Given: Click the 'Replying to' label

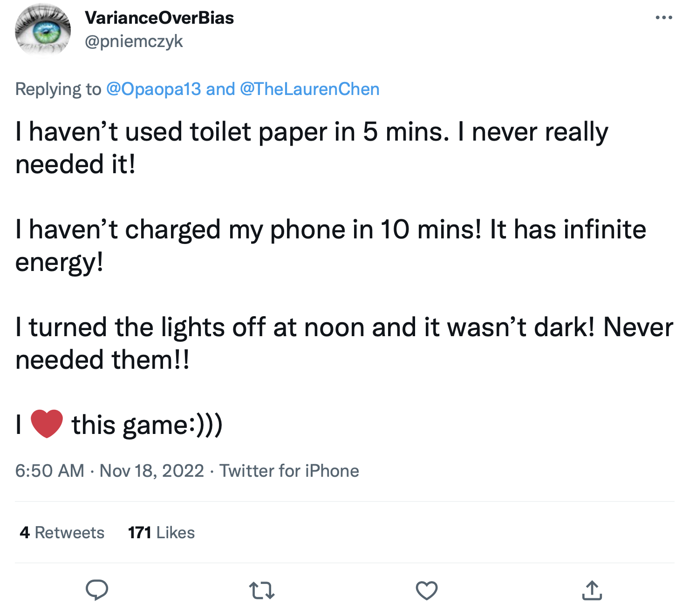Looking at the screenshot, I should (58, 89).
